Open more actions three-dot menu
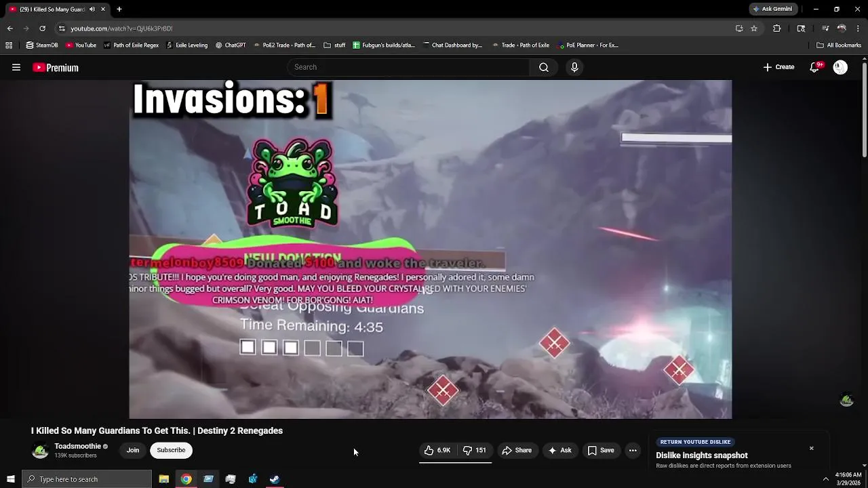Viewport: 868px width, 488px height. pos(633,450)
